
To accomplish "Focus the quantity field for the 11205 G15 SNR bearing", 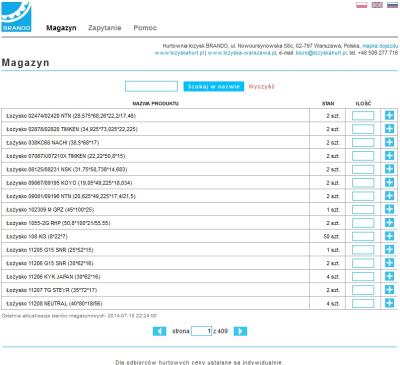I will (363, 250).
